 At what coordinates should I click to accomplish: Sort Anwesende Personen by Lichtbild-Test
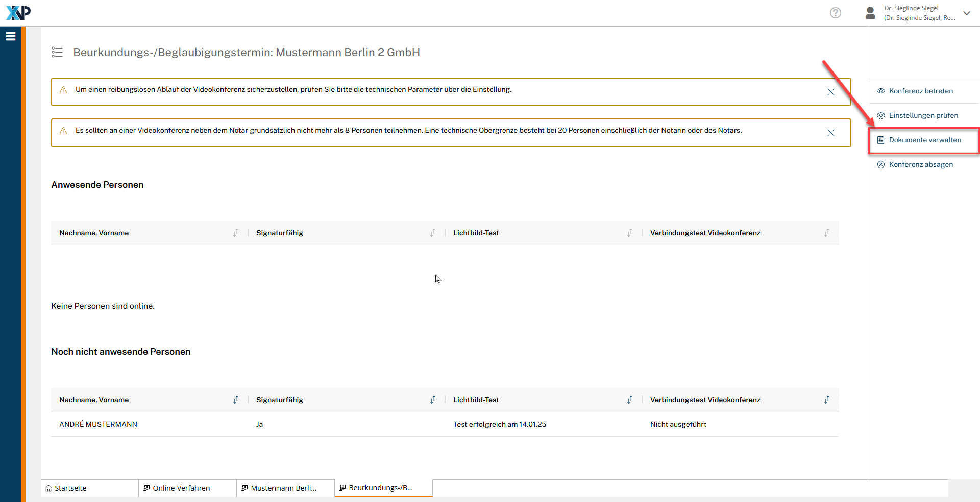(630, 233)
